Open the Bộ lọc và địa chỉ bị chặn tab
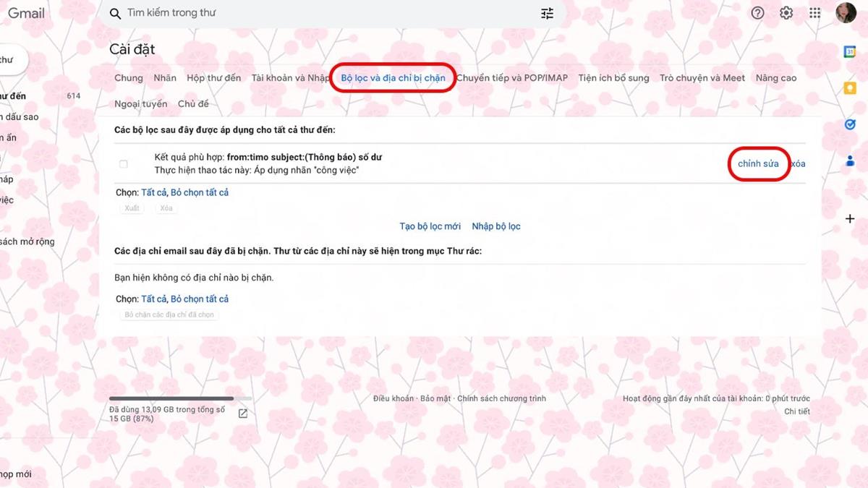This screenshot has height=488, width=868. point(393,78)
